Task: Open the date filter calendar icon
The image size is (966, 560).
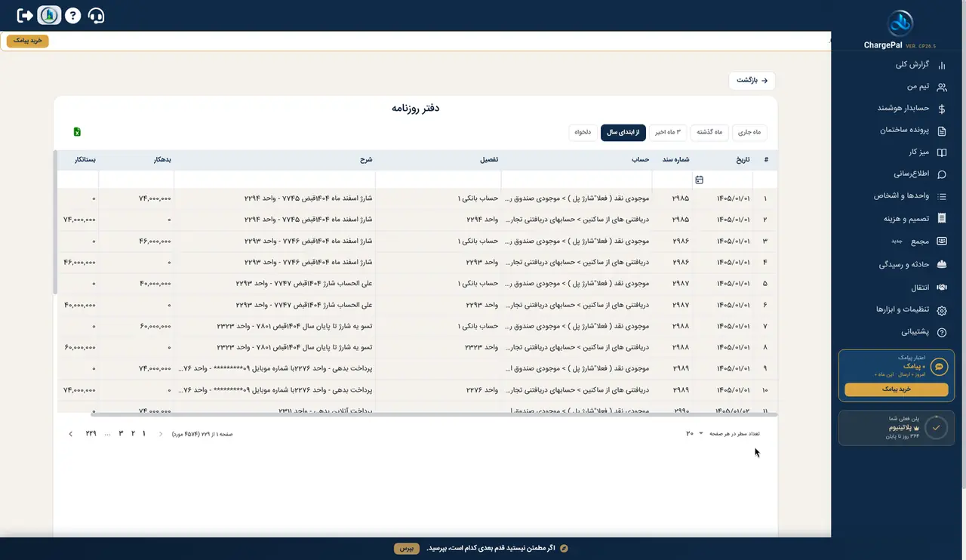Action: click(699, 180)
